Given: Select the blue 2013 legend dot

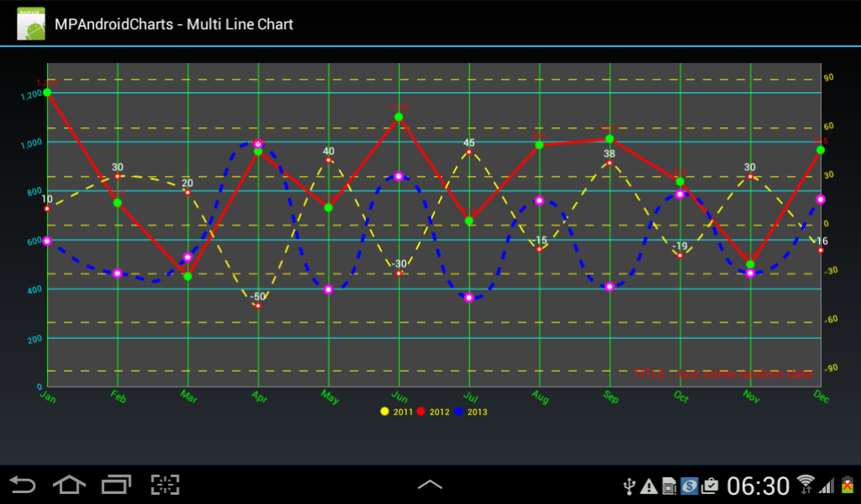Looking at the screenshot, I should (458, 411).
